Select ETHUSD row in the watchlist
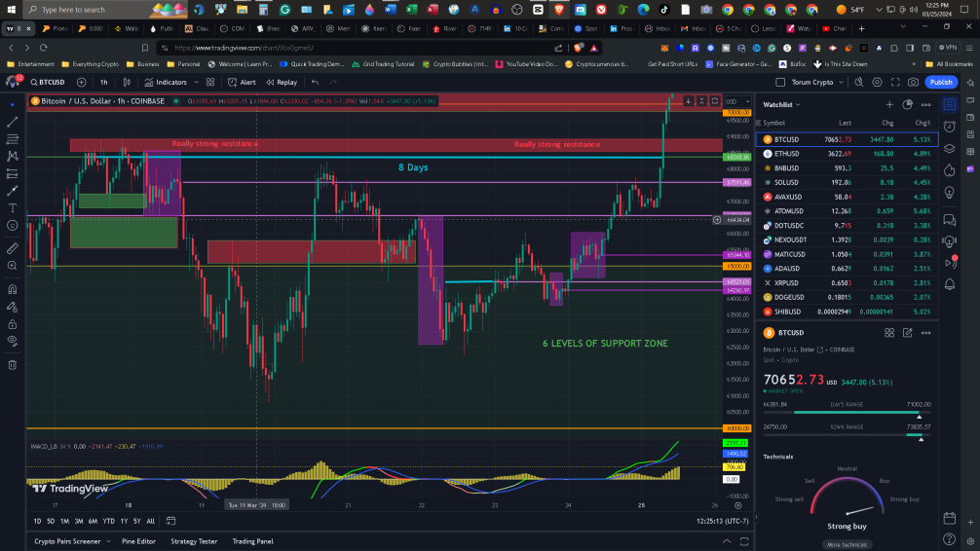Image resolution: width=980 pixels, height=551 pixels. 847,154
